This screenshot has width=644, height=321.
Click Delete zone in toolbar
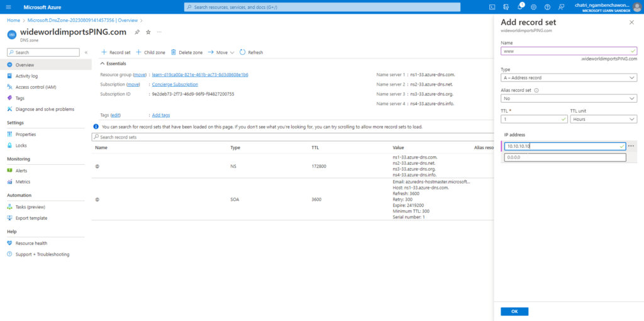[187, 53]
